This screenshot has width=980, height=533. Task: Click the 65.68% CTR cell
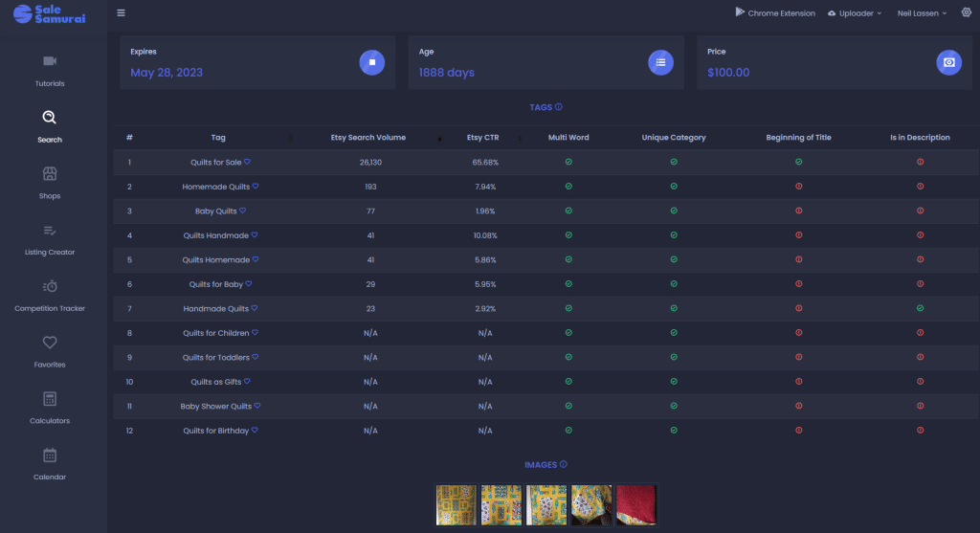point(485,163)
